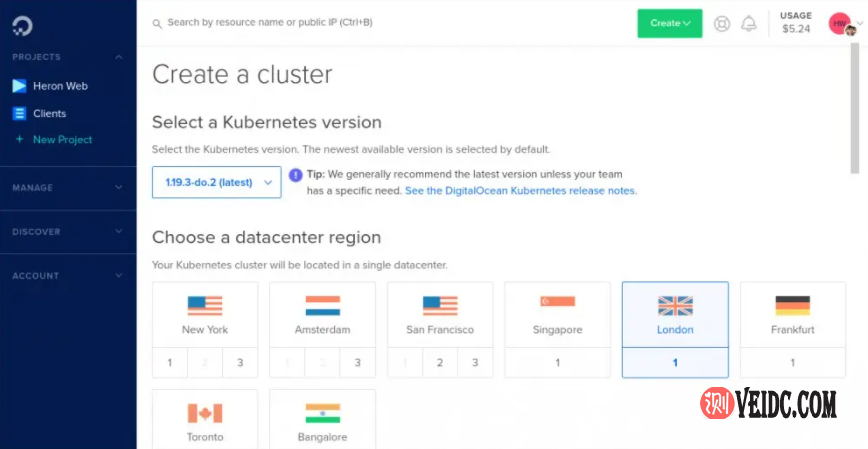Click the DigitalOcean logo icon

point(19,21)
